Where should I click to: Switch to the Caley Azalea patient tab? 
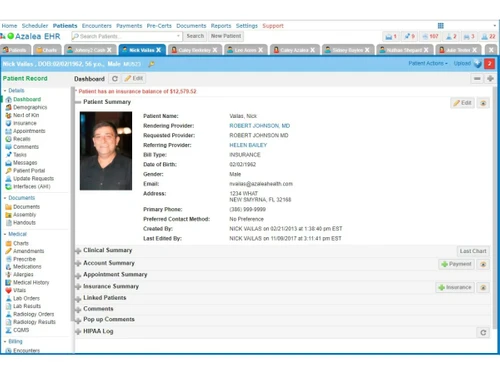[x=294, y=50]
